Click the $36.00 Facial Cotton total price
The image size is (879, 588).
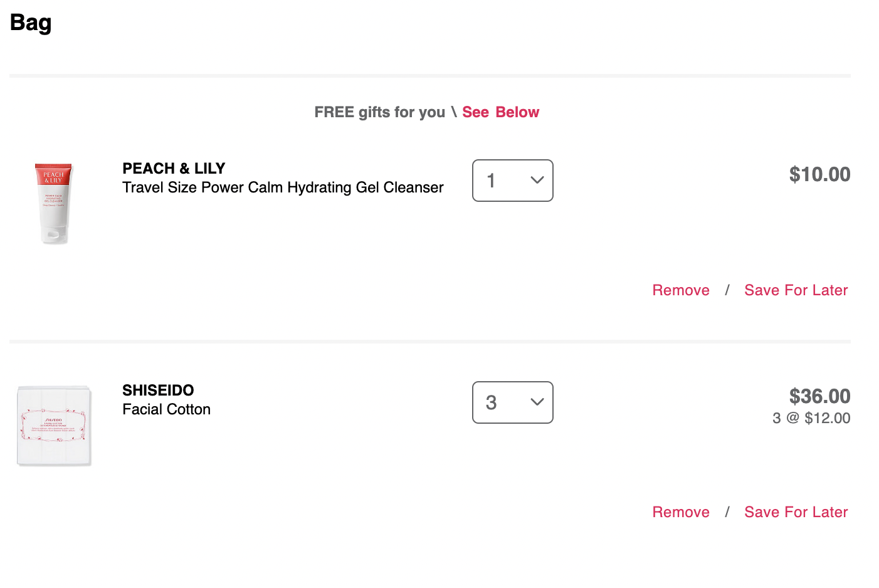click(x=819, y=396)
